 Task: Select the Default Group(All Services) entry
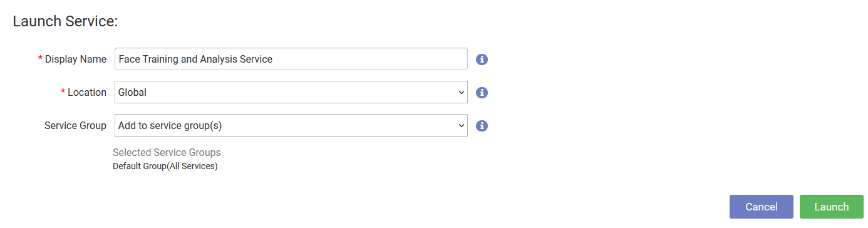[x=165, y=166]
